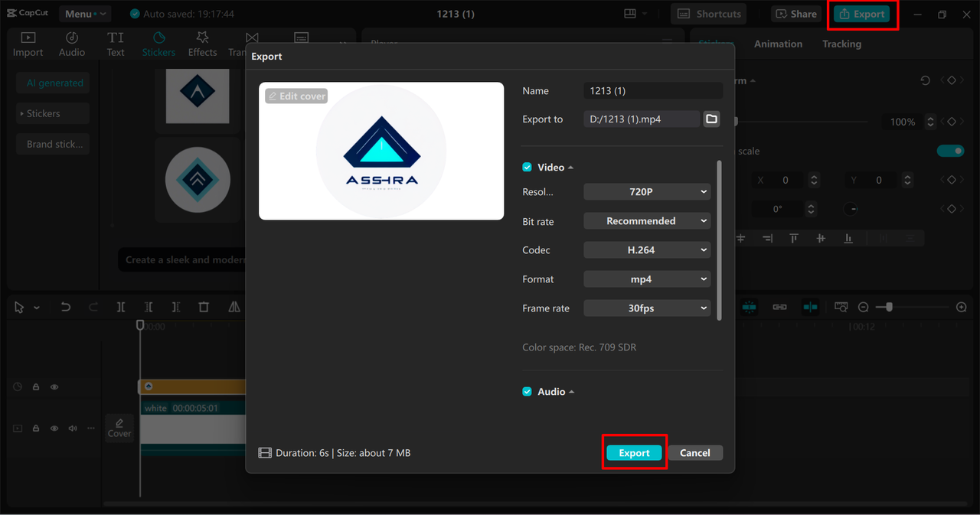980x515 pixels.
Task: Open the Format mp4 dropdown
Action: pos(647,279)
